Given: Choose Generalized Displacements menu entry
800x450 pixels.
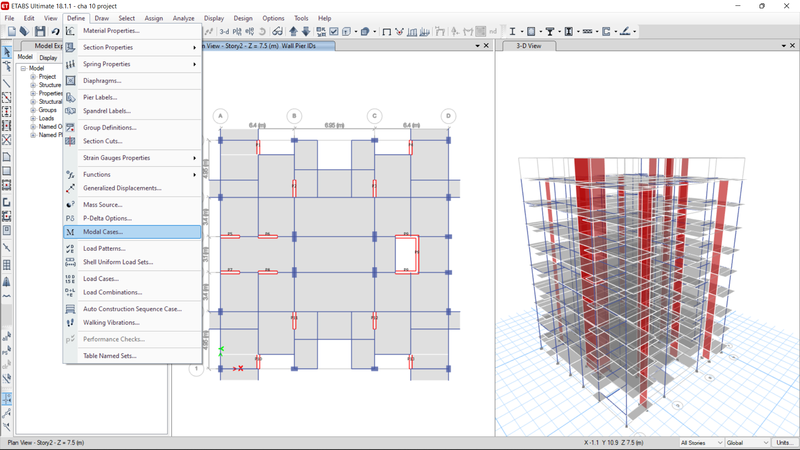Looking at the screenshot, I should [x=122, y=188].
